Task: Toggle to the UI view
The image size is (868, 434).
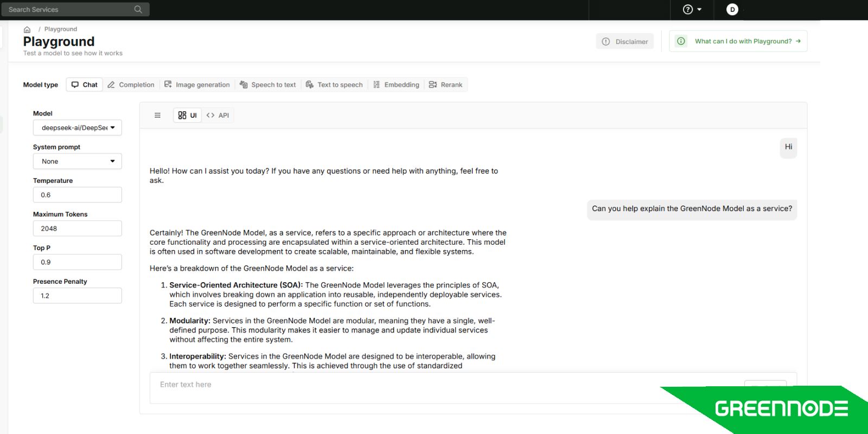Action: click(x=188, y=115)
